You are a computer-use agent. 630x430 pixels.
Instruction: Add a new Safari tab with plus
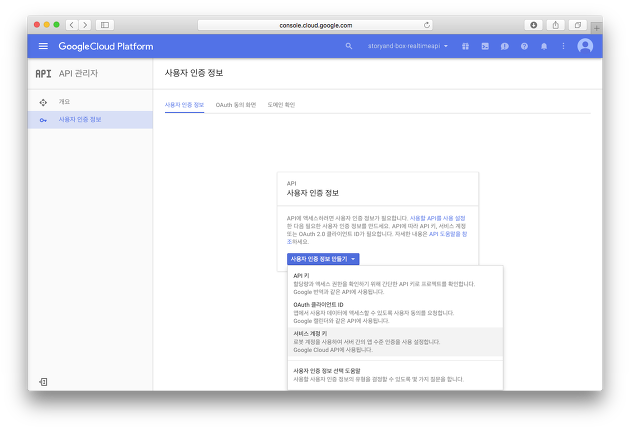point(597,28)
